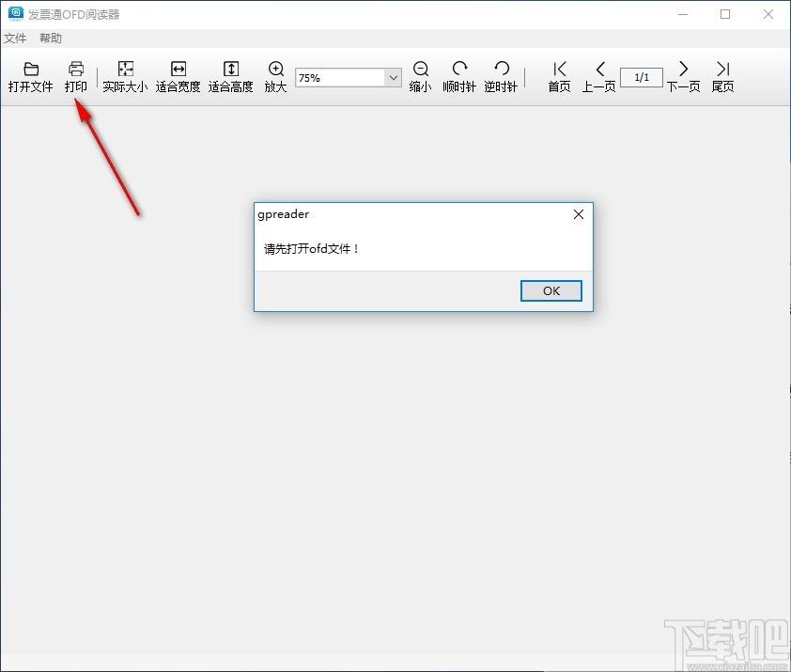This screenshot has width=791, height=672.
Task: Close the gpreader dialog with X
Action: (x=579, y=214)
